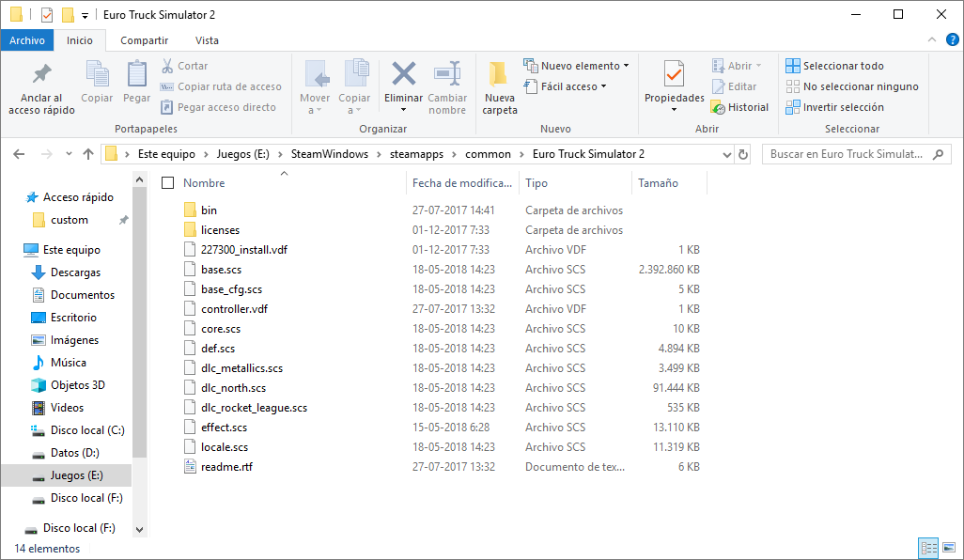Click the Editar ribbon button
The width and height of the screenshot is (964, 560).
pos(734,86)
